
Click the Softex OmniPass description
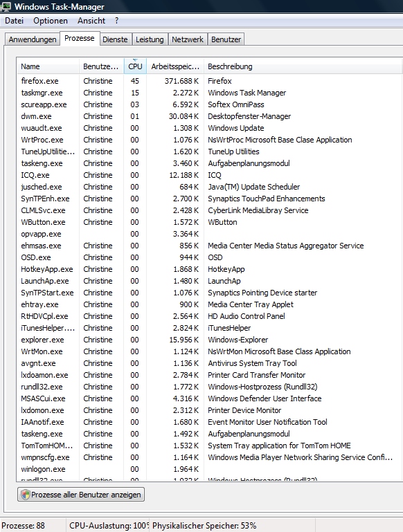coord(236,105)
